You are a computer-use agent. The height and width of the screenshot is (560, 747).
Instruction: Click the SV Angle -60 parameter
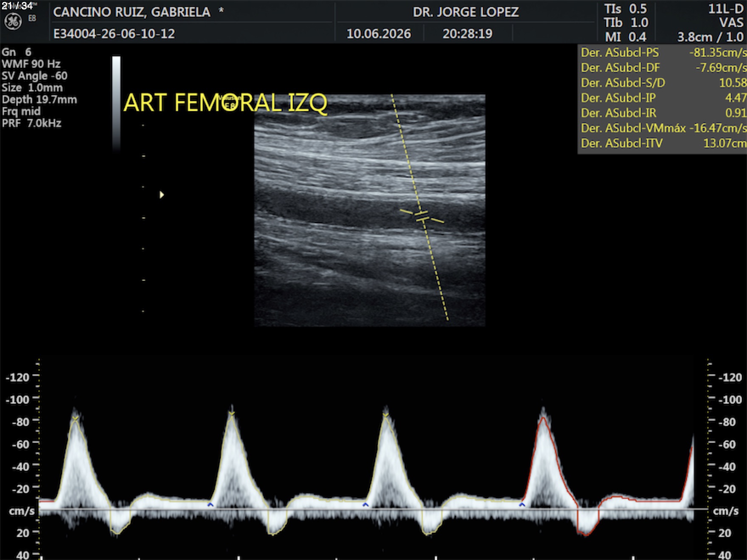pos(34,76)
